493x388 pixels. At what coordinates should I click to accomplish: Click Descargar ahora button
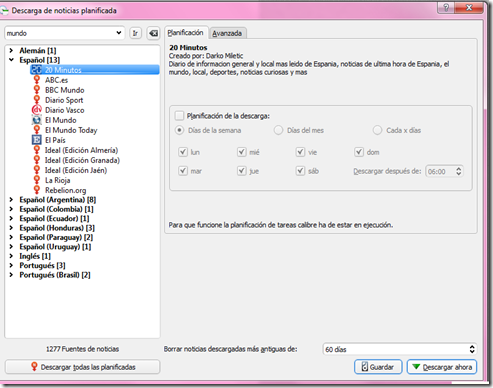(x=442, y=367)
